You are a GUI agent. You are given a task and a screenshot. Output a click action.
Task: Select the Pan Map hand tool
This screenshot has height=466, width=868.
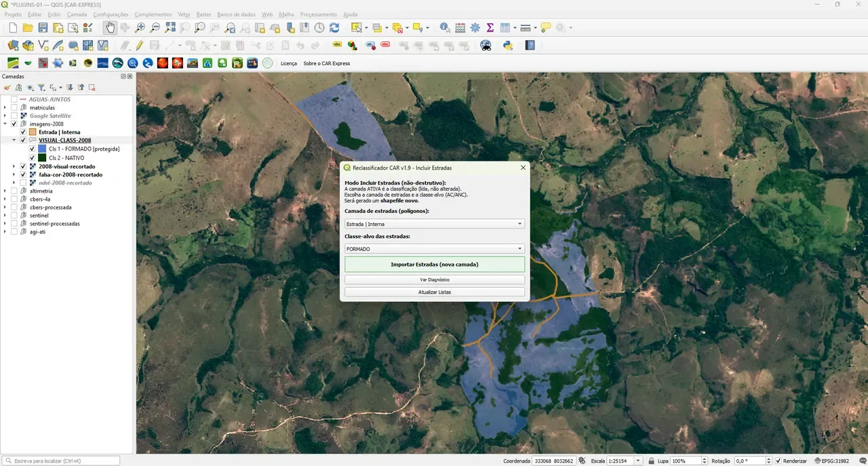(x=110, y=28)
